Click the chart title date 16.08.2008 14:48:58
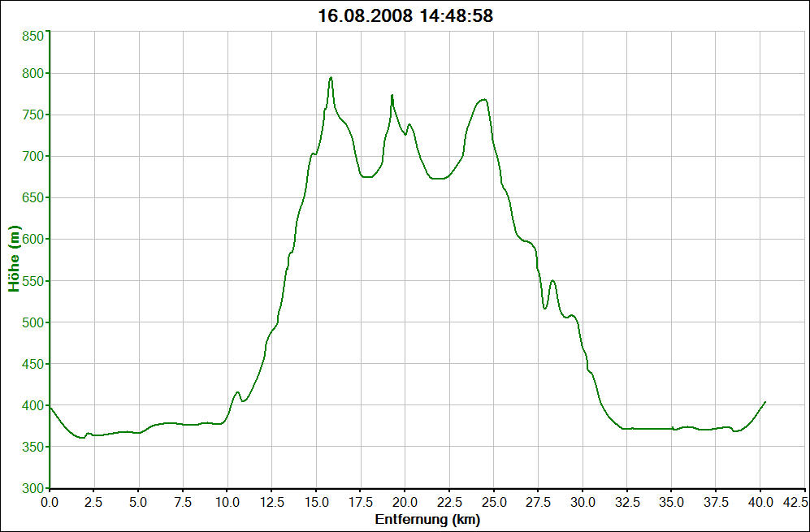The height and width of the screenshot is (532, 810). pyautogui.click(x=405, y=15)
